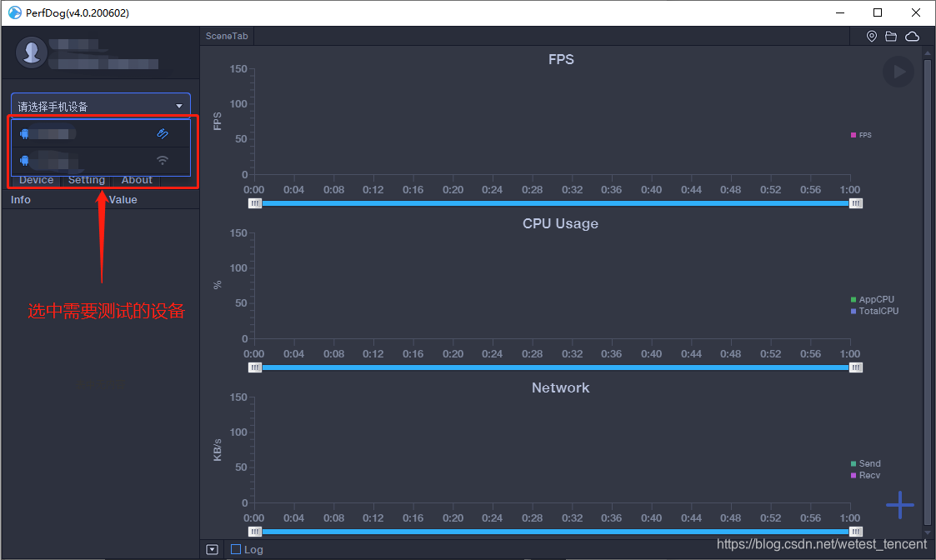
Task: Select the USB-connected Android device
Action: pos(101,133)
